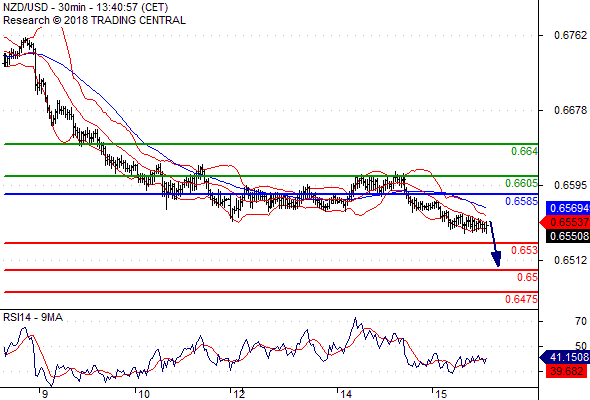
Task: Click the 0.6512 price axis label
Action: point(570,260)
